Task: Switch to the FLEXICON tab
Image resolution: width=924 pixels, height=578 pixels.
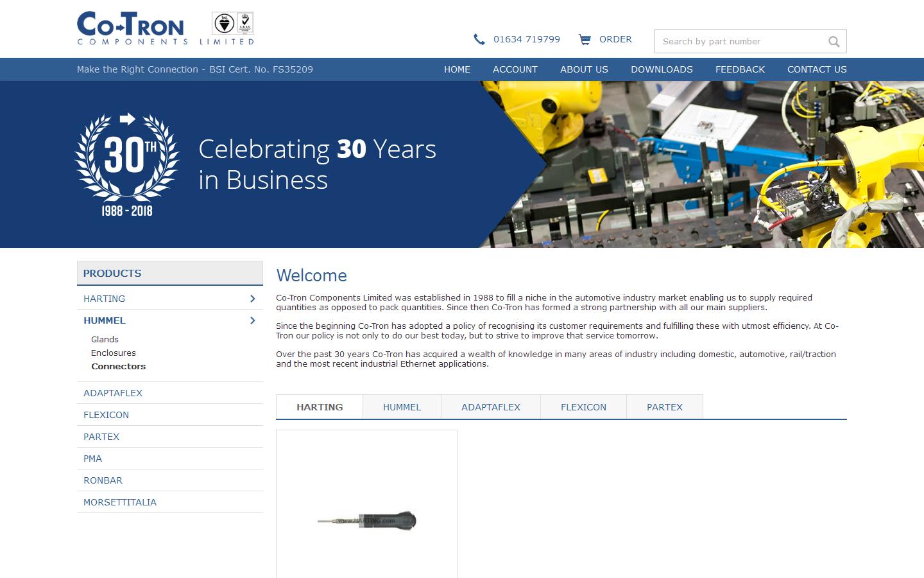Action: [x=583, y=407]
